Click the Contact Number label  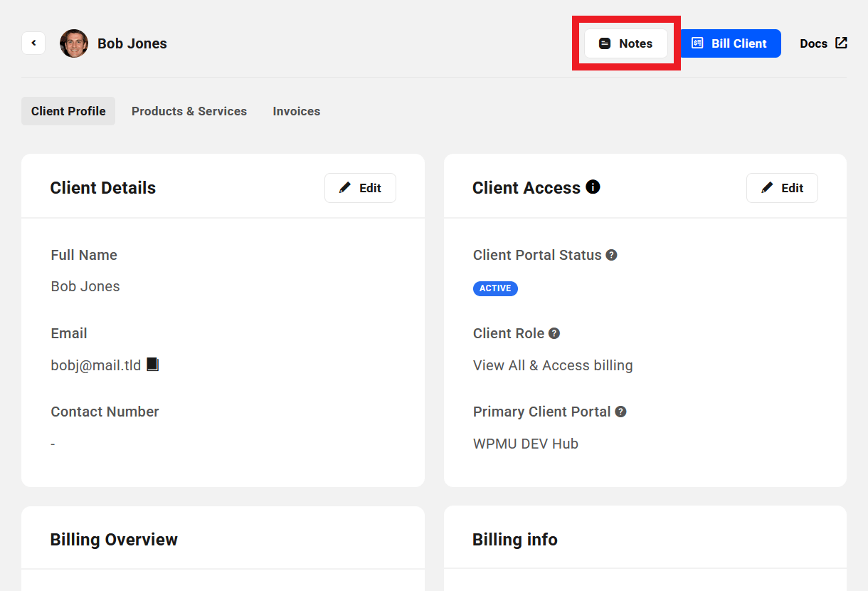[x=105, y=412]
